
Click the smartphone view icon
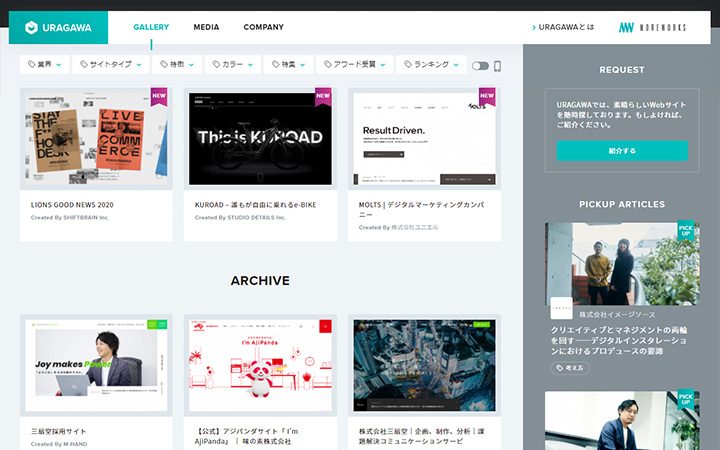coord(497,66)
